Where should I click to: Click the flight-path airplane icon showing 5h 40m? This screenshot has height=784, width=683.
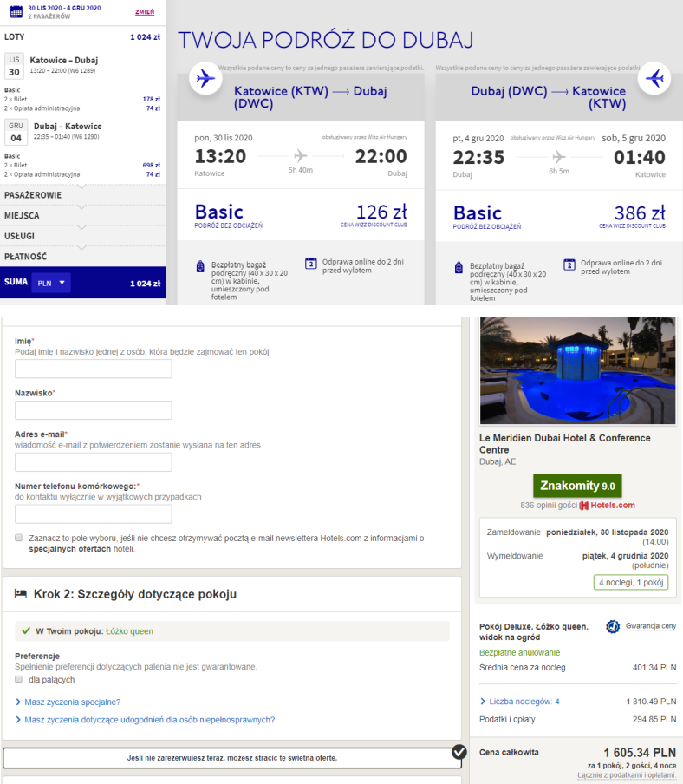click(x=300, y=156)
